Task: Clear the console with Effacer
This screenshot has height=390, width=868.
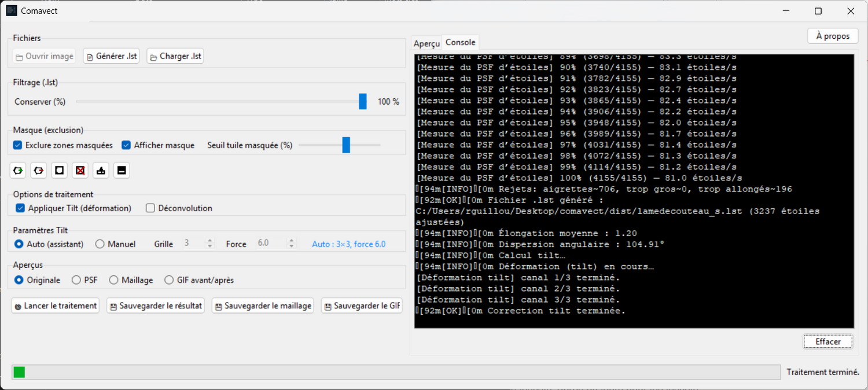Action: coord(828,341)
